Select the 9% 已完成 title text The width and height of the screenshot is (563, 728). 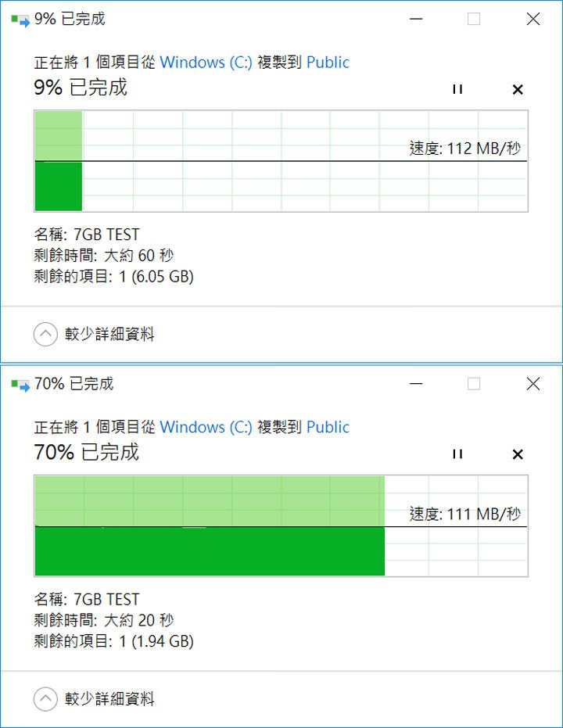(55, 18)
